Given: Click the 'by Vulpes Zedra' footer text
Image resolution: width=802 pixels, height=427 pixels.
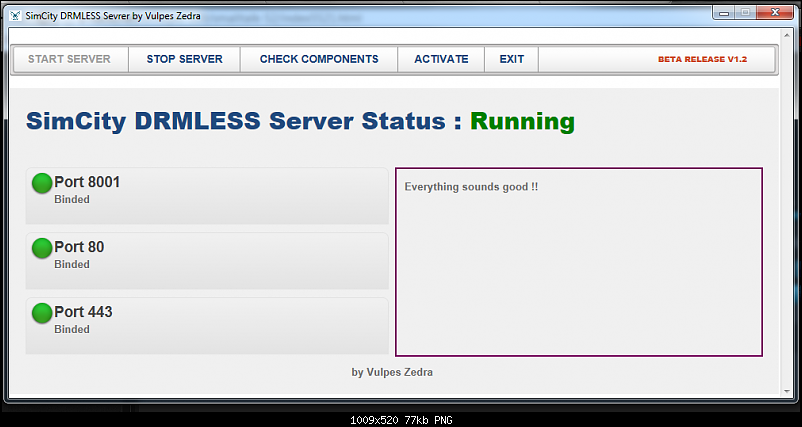Looking at the screenshot, I should [392, 372].
